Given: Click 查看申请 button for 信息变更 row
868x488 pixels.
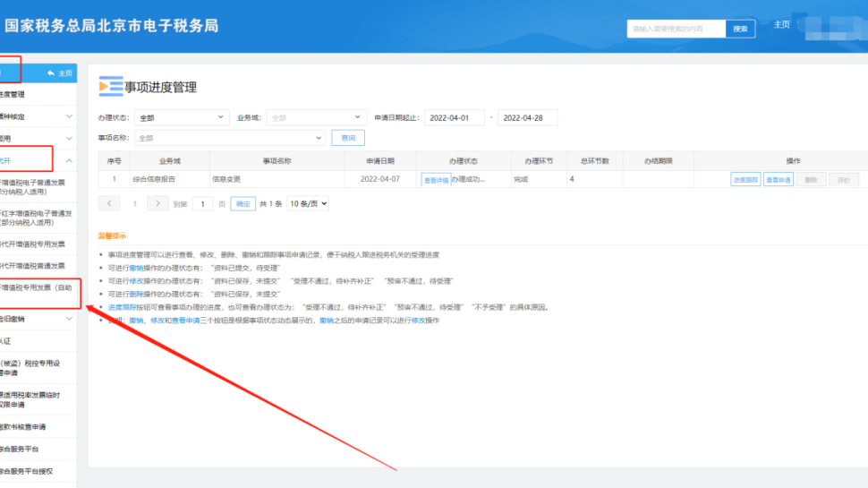Looking at the screenshot, I should pyautogui.click(x=779, y=179).
